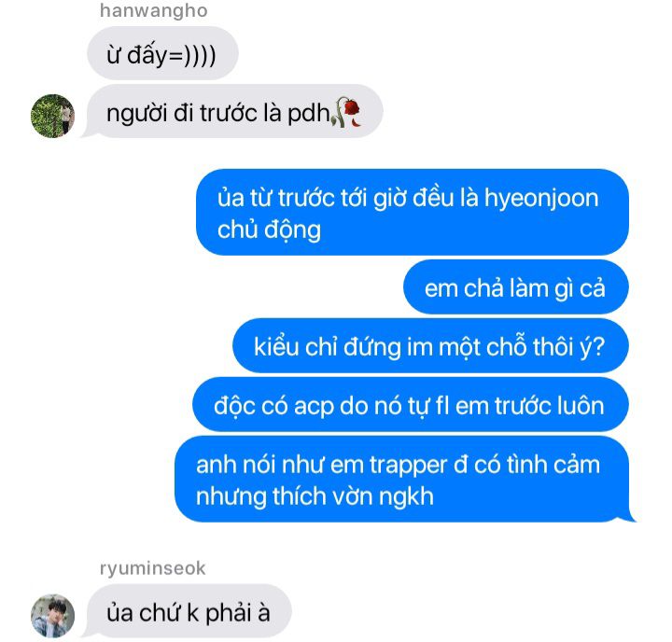
Task: Click "chủ động" on the second line
Action: pyautogui.click(x=269, y=230)
